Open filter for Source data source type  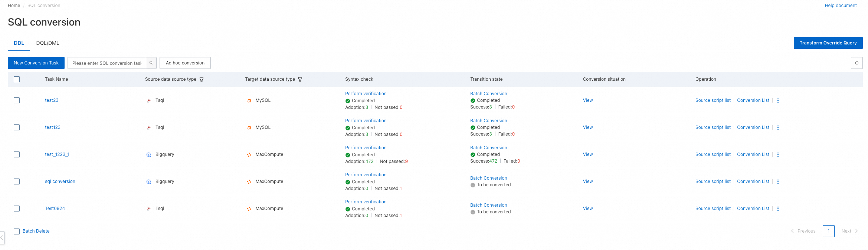point(202,79)
